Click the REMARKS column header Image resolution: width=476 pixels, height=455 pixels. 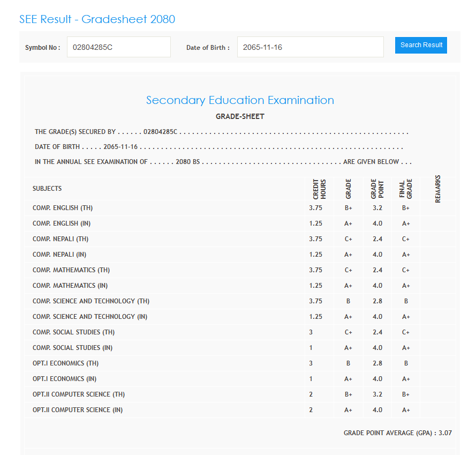[437, 189]
